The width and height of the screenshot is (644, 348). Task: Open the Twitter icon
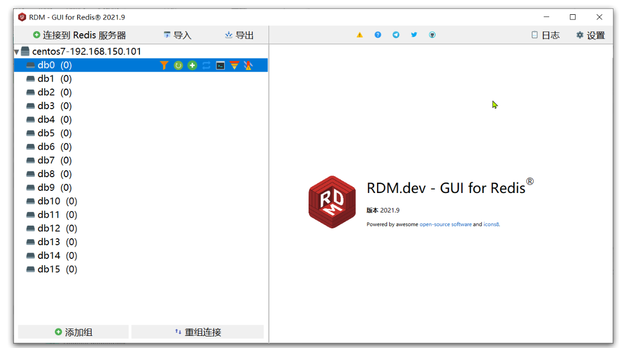414,35
